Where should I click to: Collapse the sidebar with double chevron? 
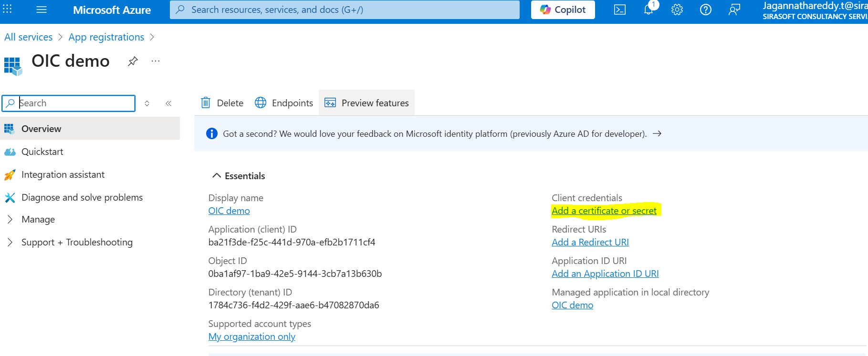tap(168, 103)
